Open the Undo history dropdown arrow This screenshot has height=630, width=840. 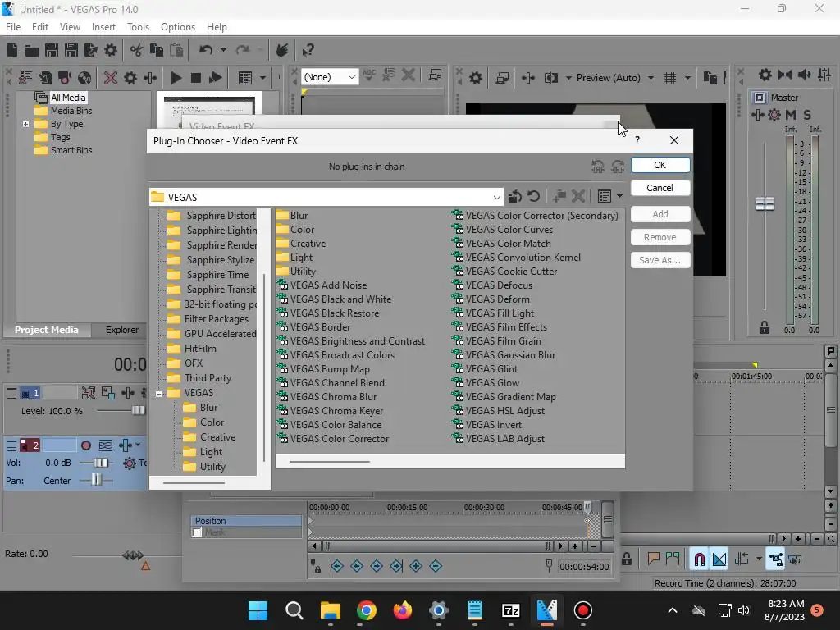point(223,50)
